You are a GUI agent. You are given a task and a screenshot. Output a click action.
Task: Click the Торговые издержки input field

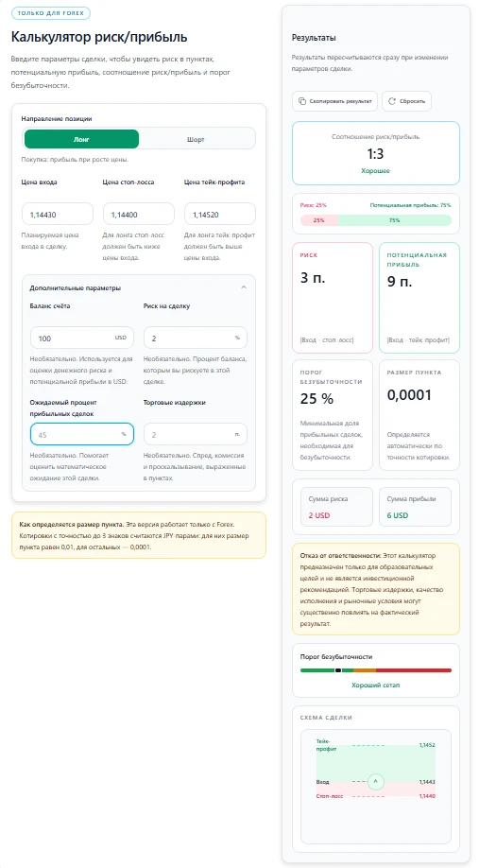(x=196, y=434)
